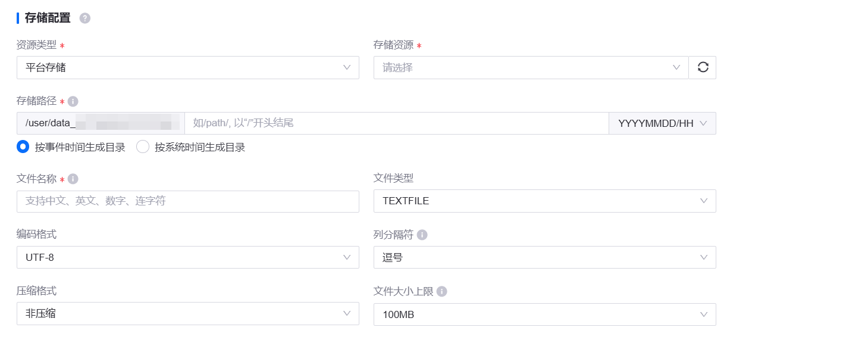Open the 文件类型 TEXTFILE dropdown
The width and height of the screenshot is (868, 349).
[544, 201]
